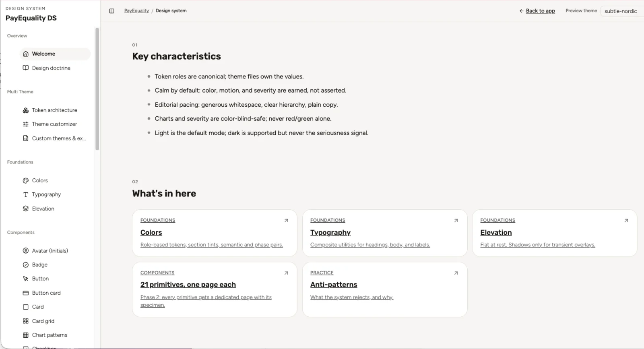644x349 pixels.
Task: Open Welcome page in sidebar
Action: tap(55, 54)
